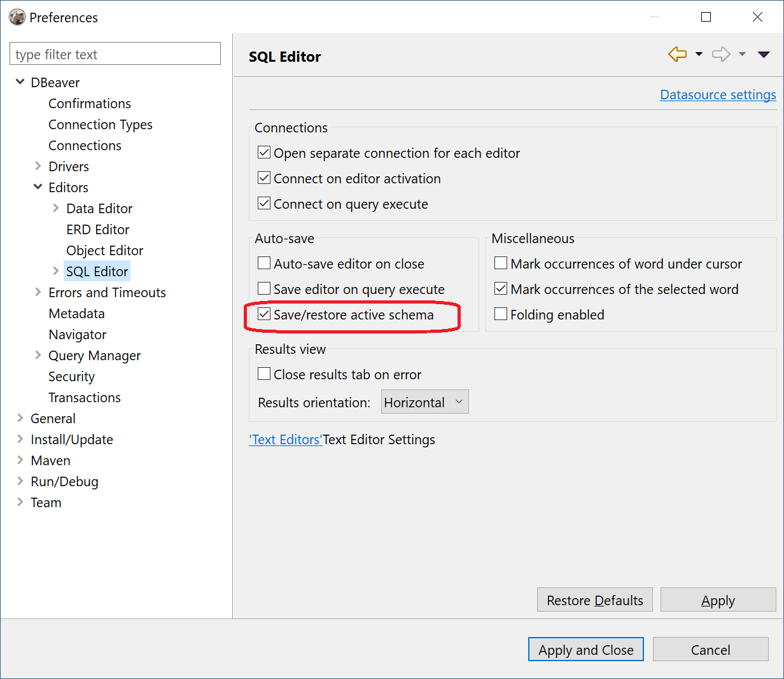The height and width of the screenshot is (679, 784).
Task: Expand the Drivers tree node
Action: pyautogui.click(x=38, y=166)
